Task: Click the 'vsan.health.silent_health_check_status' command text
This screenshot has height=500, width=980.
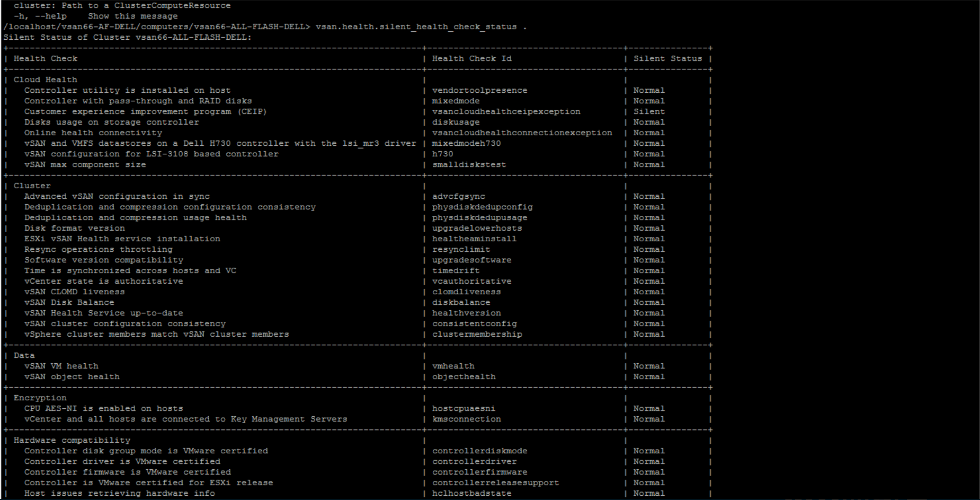Action: tap(416, 27)
